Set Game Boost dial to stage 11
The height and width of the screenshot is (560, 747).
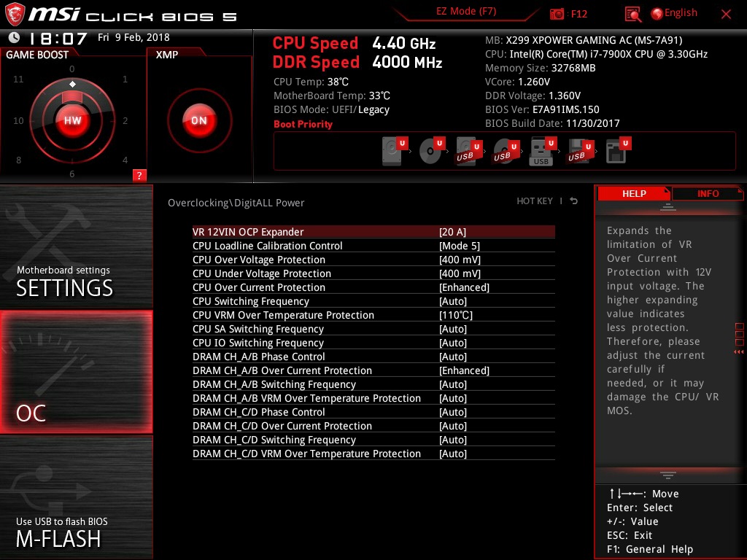click(18, 79)
